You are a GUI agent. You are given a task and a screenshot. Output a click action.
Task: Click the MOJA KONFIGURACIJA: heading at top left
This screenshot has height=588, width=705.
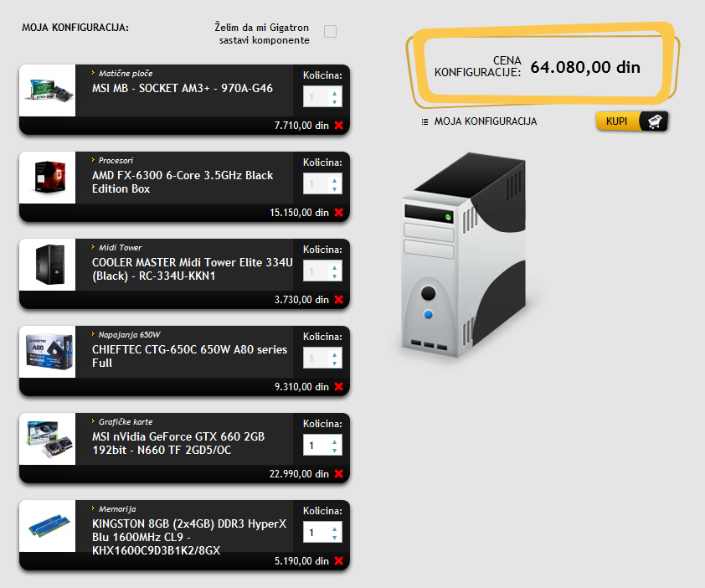tap(75, 28)
